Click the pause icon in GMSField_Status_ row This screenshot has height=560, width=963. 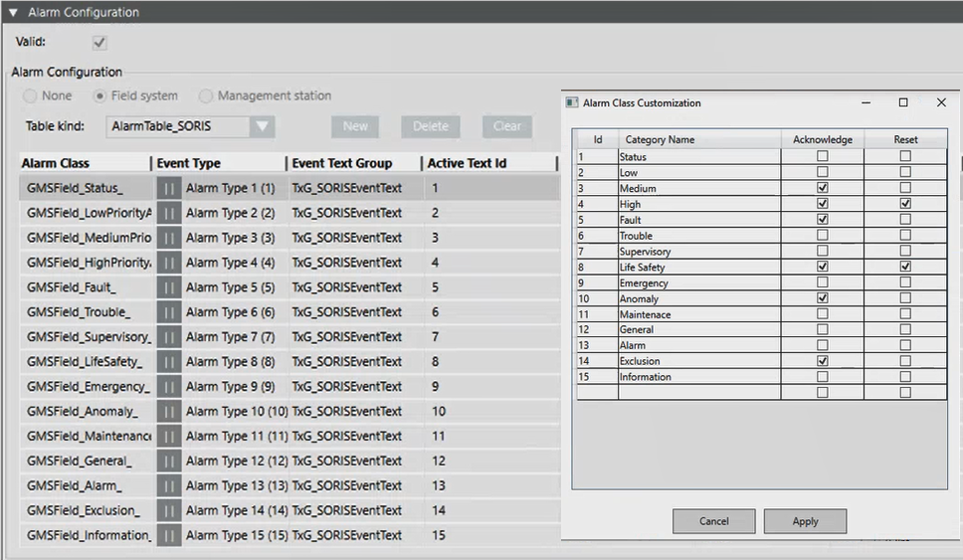pyautogui.click(x=169, y=188)
